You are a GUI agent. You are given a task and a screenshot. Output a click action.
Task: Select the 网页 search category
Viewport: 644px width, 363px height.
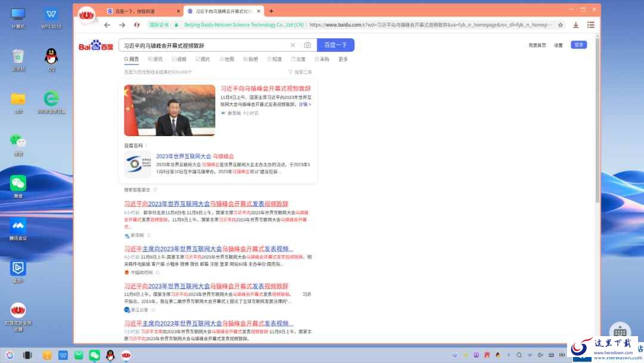131,60
